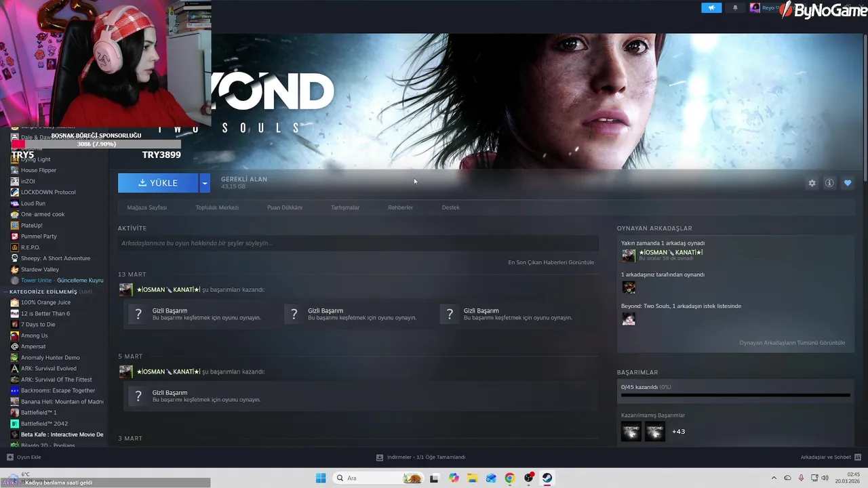Open Copilot from the taskbar
Screen dimensions: 868x488
coord(453,478)
